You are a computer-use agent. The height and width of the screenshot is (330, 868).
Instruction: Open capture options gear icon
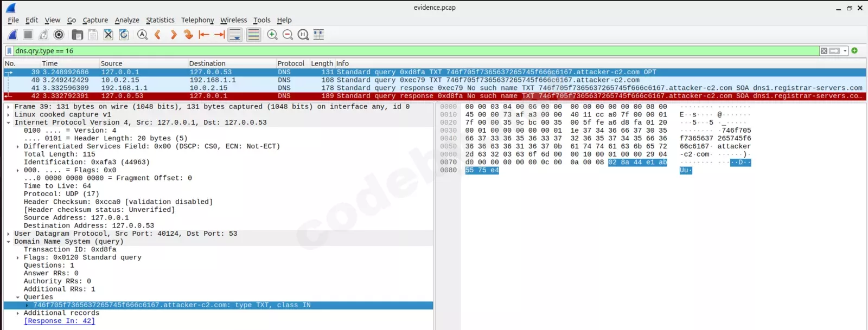pyautogui.click(x=59, y=35)
